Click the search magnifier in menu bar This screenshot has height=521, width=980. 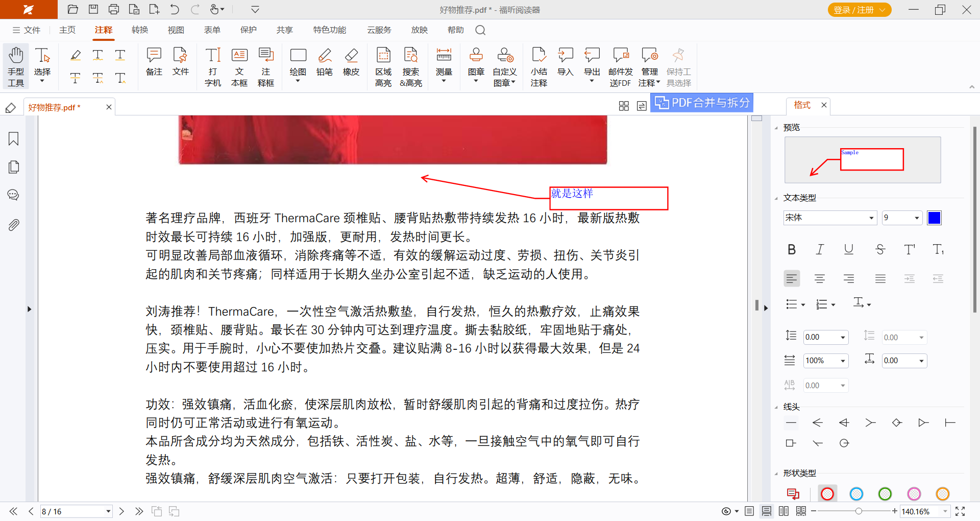[480, 30]
